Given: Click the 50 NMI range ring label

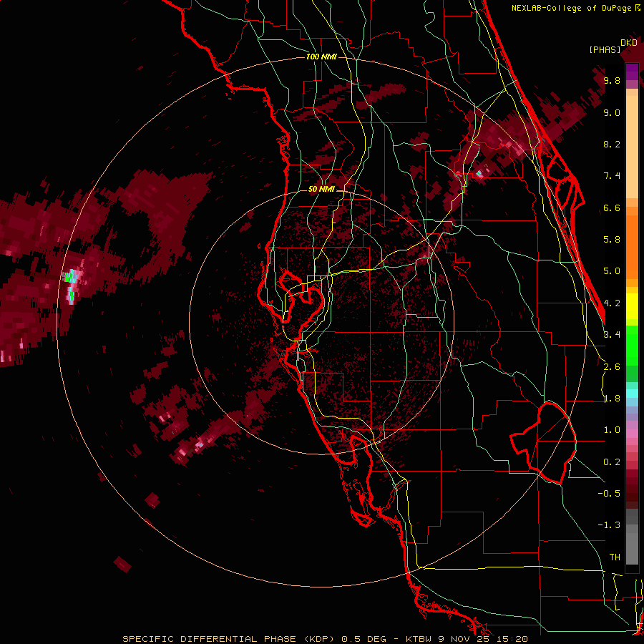Looking at the screenshot, I should coord(321,190).
